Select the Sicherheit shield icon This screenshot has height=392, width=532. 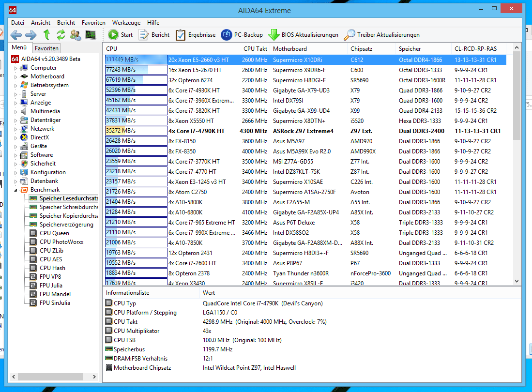(x=24, y=164)
